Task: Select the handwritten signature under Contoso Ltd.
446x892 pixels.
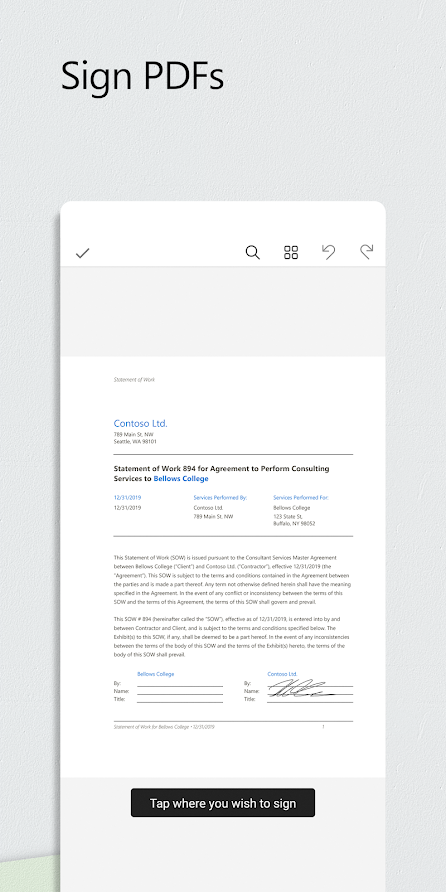Action: [302, 688]
